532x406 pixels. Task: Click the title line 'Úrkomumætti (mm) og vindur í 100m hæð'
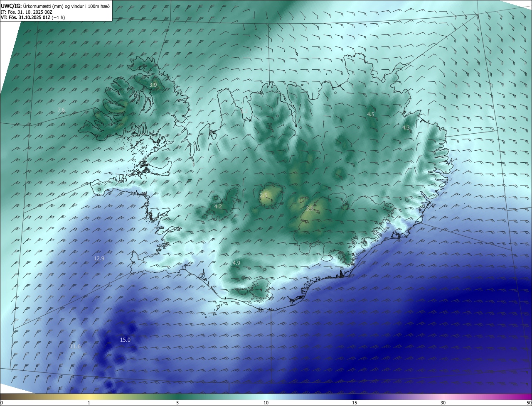[x=66, y=6]
